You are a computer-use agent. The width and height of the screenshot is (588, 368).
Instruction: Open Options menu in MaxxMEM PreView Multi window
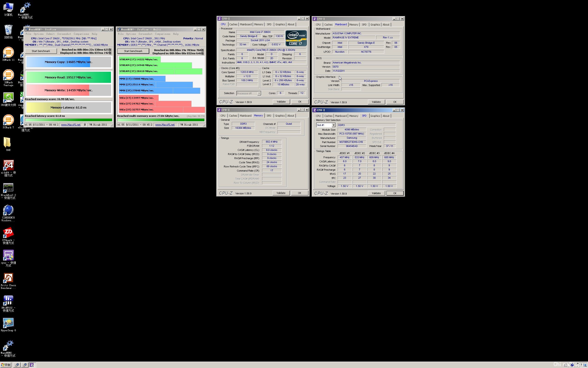tap(131, 34)
